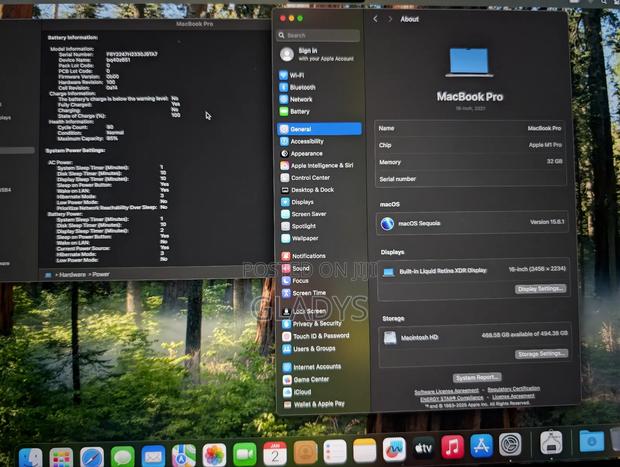Image resolution: width=620 pixels, height=467 pixels.
Task: Open Music from the Dock
Action: pos(452,447)
